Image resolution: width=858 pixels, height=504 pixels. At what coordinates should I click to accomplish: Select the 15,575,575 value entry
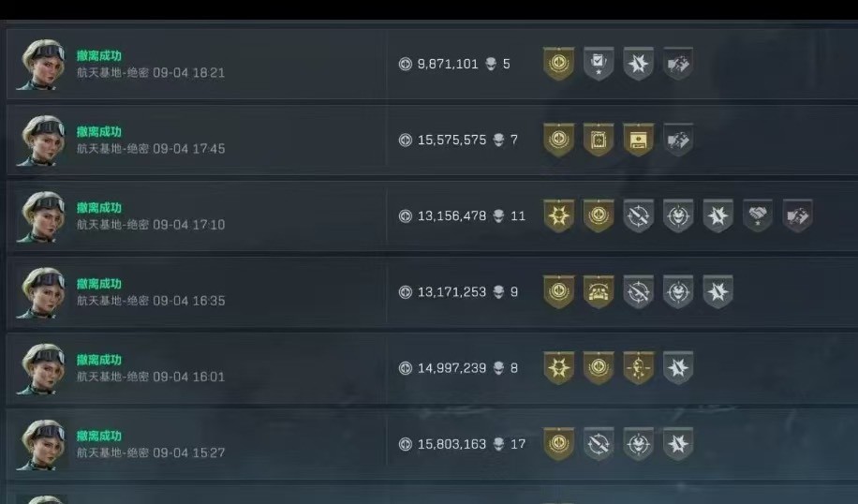tap(451, 141)
